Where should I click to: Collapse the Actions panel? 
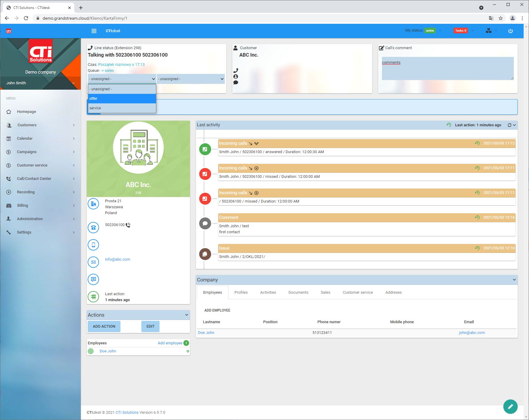click(x=187, y=315)
